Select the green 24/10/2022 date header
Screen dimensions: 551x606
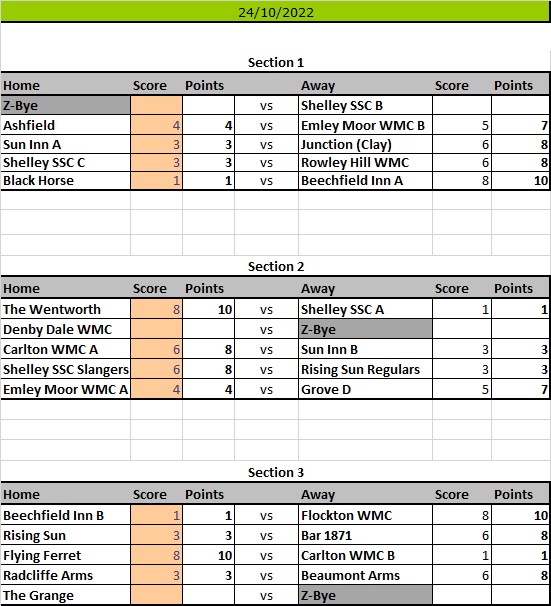pos(276,12)
